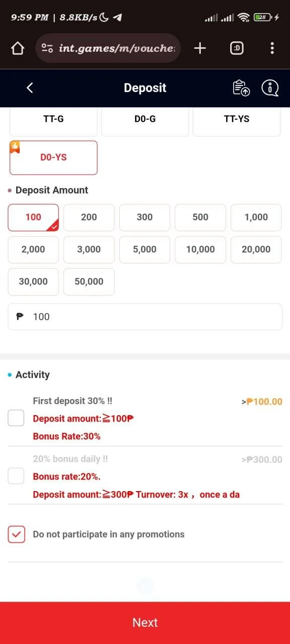Select the TT-YS payment channel
The width and height of the screenshot is (290, 644).
(237, 120)
